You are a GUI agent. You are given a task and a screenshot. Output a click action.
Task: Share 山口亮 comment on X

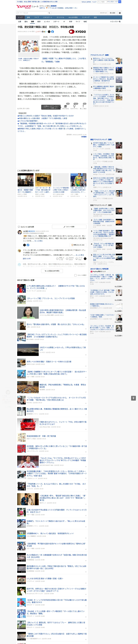25,245
